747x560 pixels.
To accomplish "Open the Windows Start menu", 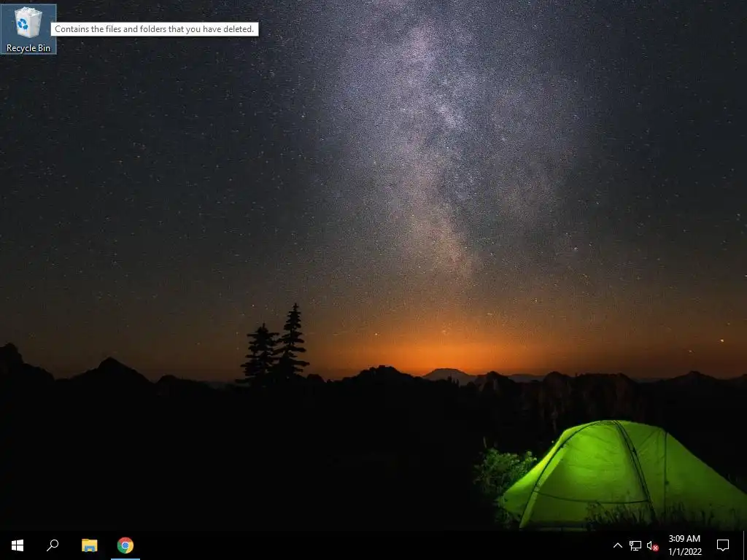I will click(x=18, y=545).
